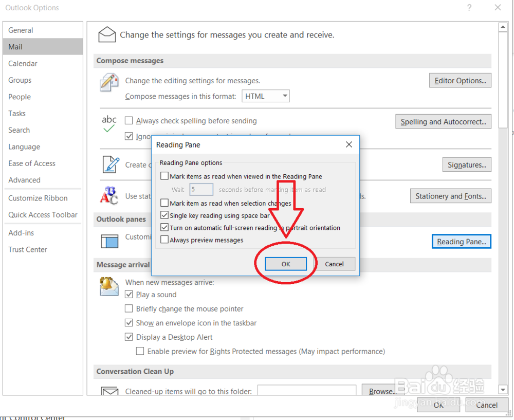The height and width of the screenshot is (420, 514).
Task: Uncheck Single key reading using space bar
Action: point(164,215)
